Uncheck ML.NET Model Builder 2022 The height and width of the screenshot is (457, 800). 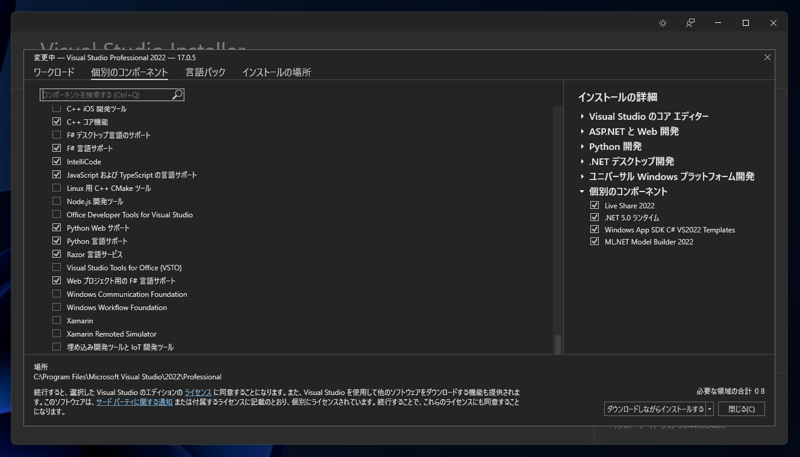tap(594, 242)
